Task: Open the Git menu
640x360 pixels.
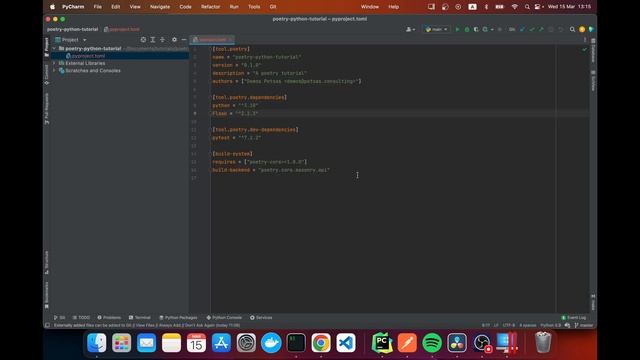Action: 273,7
